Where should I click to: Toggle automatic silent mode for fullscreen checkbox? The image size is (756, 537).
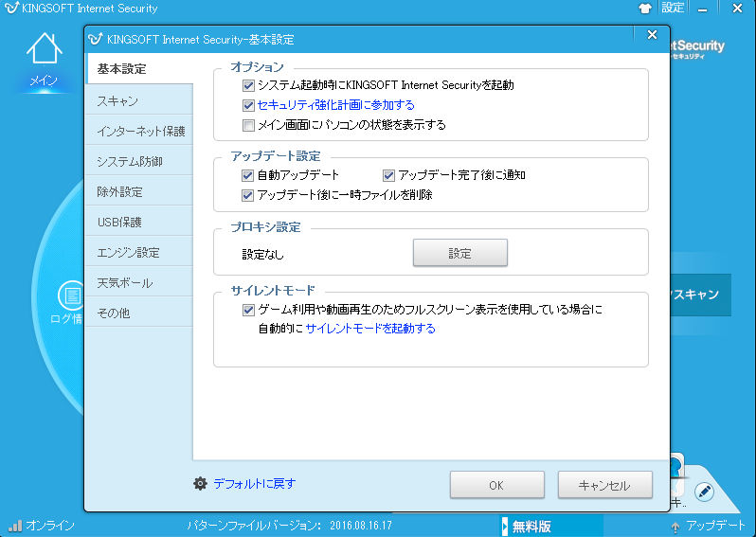[x=248, y=310]
